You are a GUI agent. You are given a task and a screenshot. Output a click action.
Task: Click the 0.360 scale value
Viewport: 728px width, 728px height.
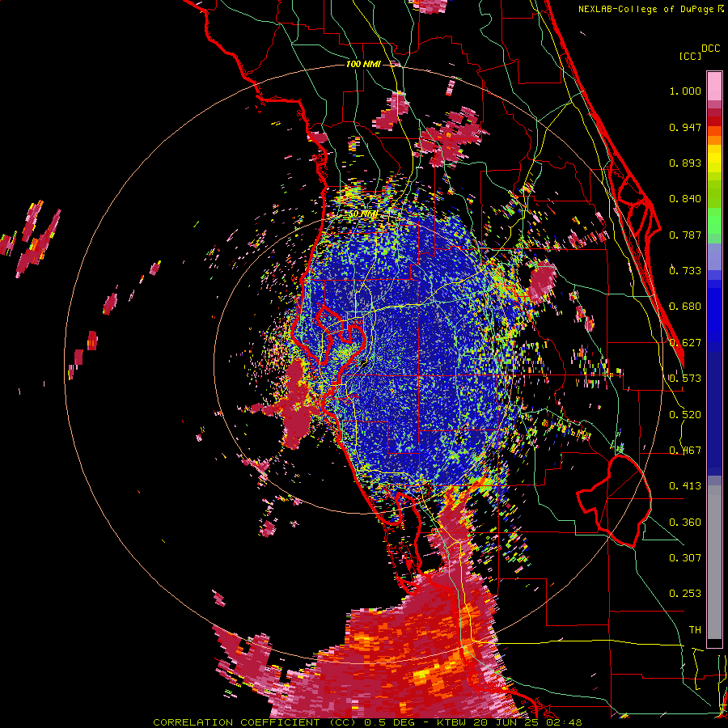tap(685, 523)
